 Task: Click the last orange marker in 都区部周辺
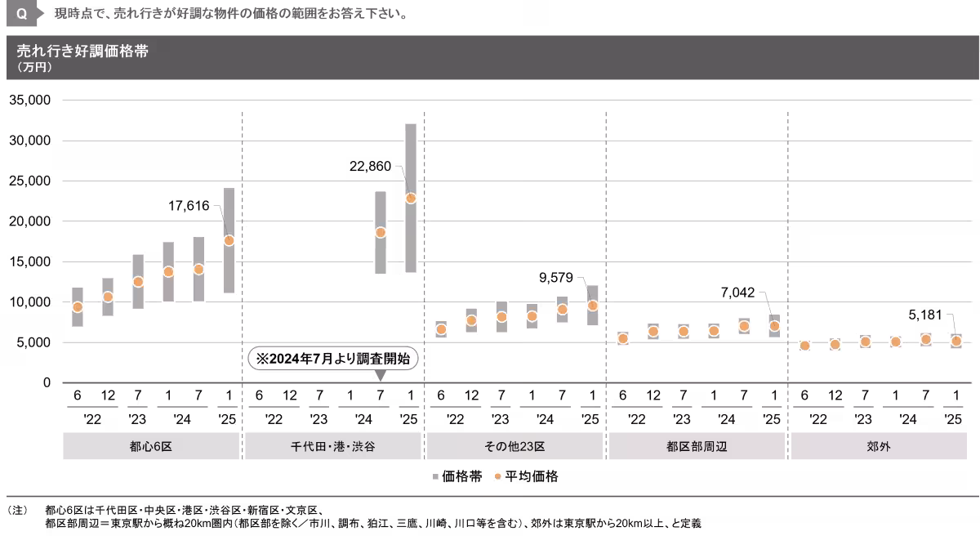click(x=774, y=326)
